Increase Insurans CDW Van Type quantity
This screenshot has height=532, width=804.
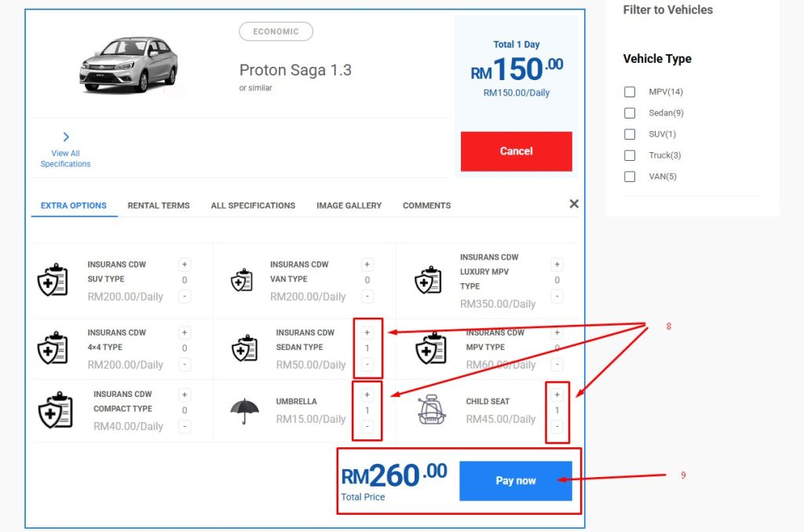pyautogui.click(x=367, y=265)
